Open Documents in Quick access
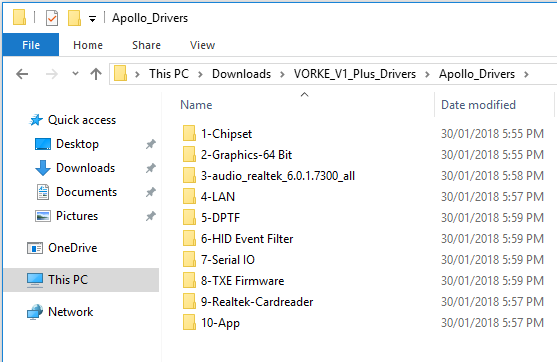Screen dimensions: 557x362 (87, 192)
